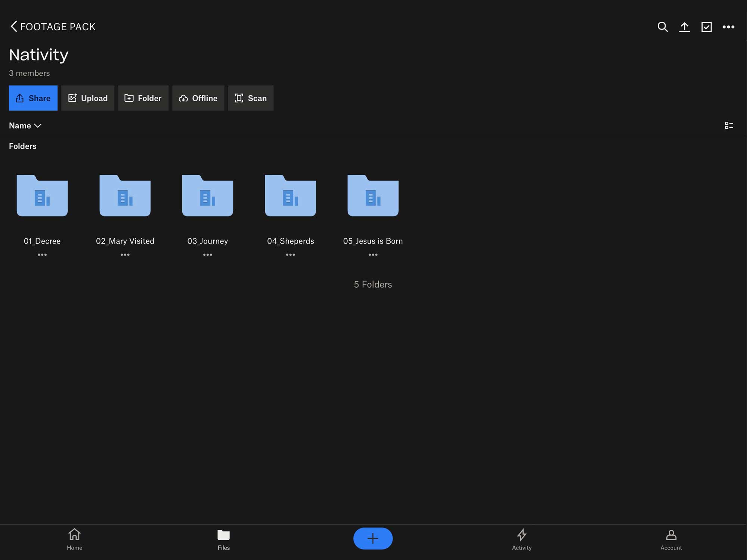Select the 04_Sheperds folder name

pyautogui.click(x=291, y=241)
